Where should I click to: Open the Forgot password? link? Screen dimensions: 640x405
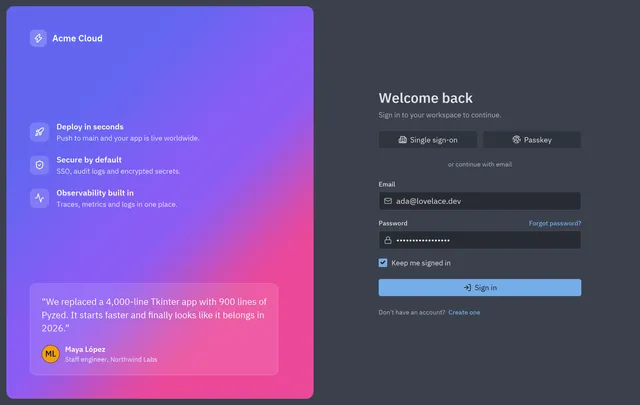(x=555, y=223)
